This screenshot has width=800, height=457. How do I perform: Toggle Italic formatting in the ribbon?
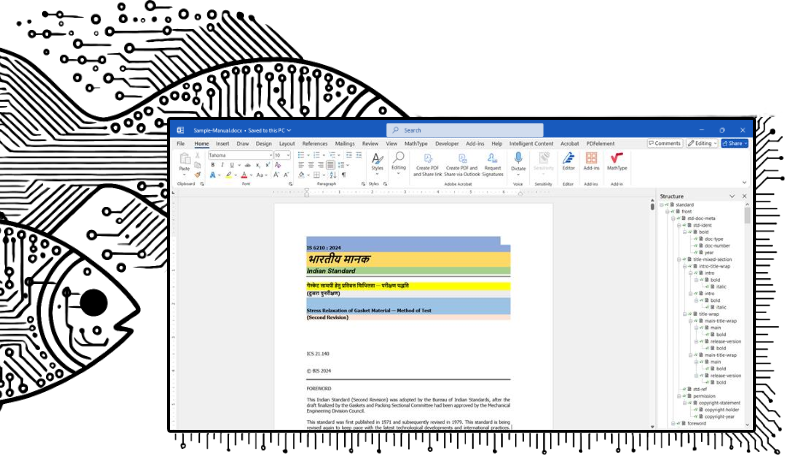pos(222,165)
